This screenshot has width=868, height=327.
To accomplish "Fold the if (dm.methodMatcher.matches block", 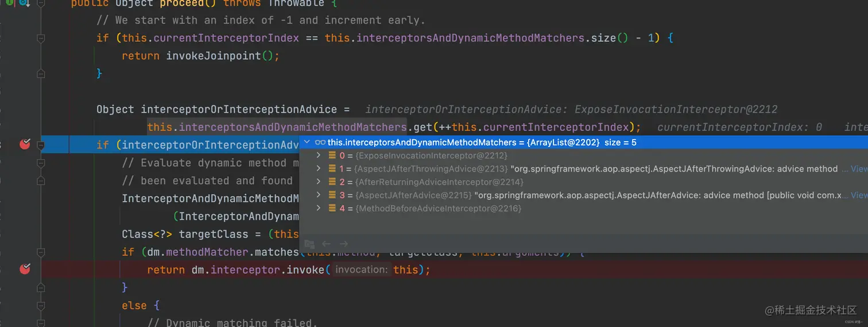I will [41, 252].
